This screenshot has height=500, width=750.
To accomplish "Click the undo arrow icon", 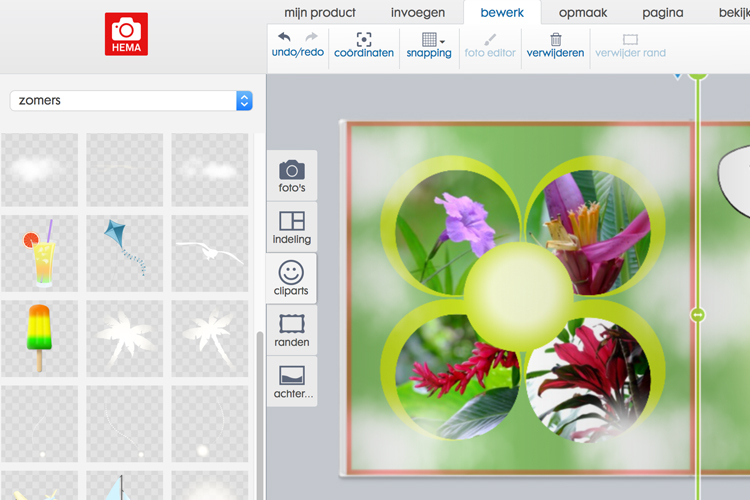I will point(285,37).
